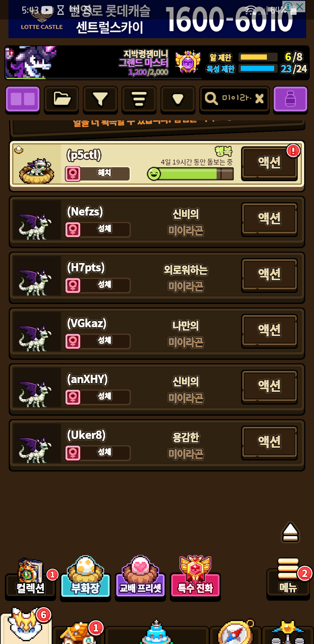This screenshot has width=314, height=644.
Task: Toggle the purple grid view button
Action: (x=23, y=99)
